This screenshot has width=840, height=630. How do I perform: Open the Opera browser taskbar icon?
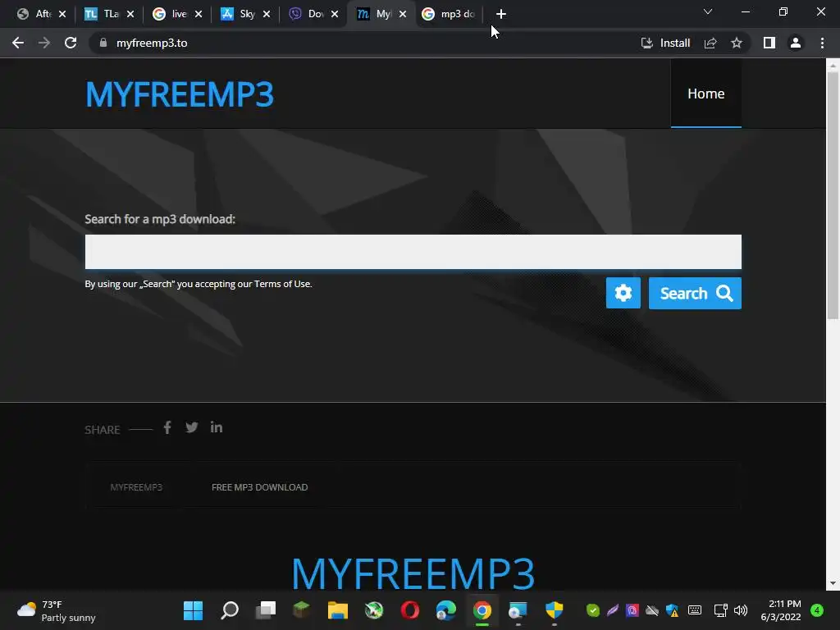[x=410, y=610]
